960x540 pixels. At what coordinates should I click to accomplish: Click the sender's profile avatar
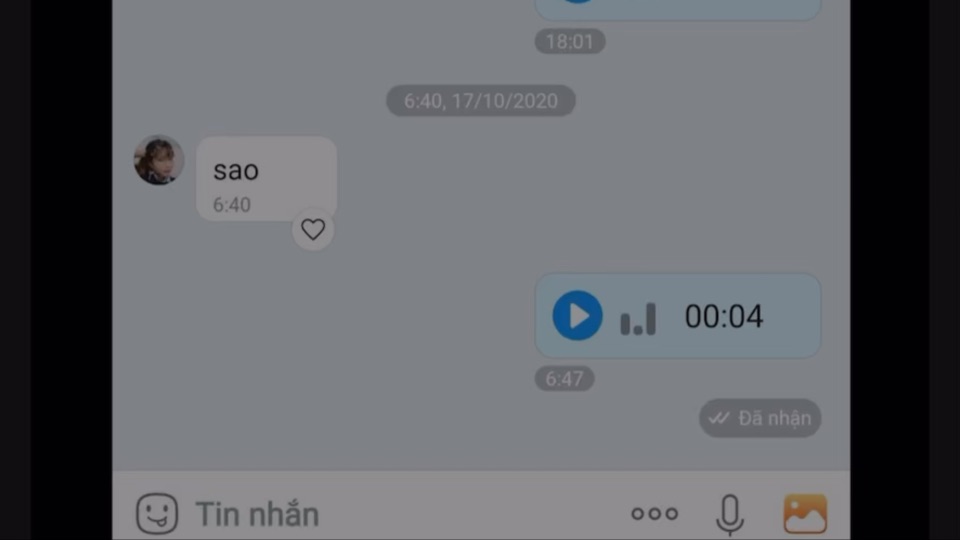[x=159, y=160]
